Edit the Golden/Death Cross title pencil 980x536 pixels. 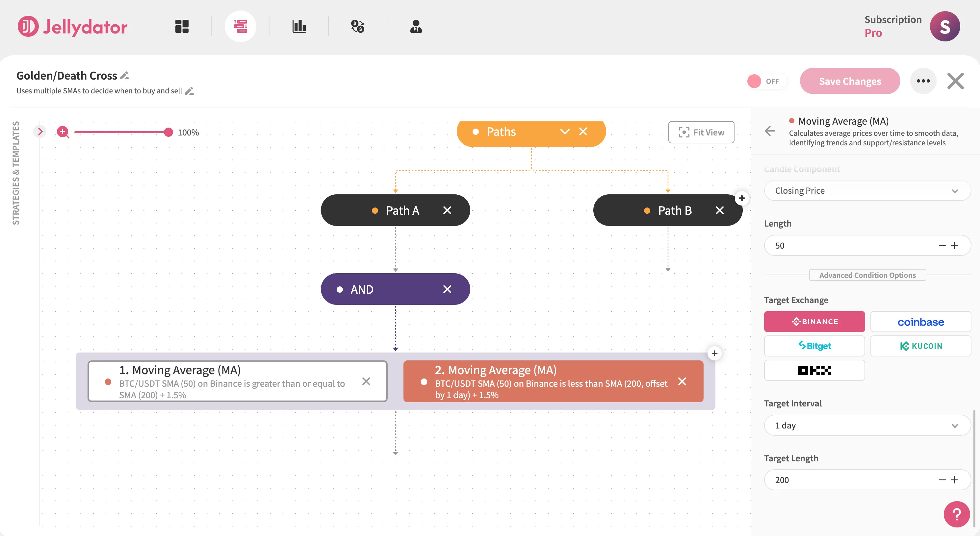point(124,76)
